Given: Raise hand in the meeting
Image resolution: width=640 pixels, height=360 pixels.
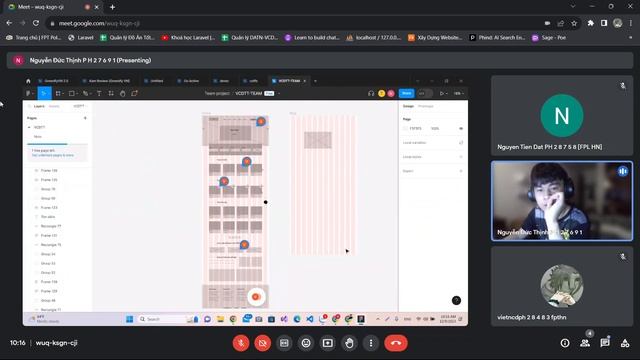Looking at the screenshot, I should pos(349,343).
